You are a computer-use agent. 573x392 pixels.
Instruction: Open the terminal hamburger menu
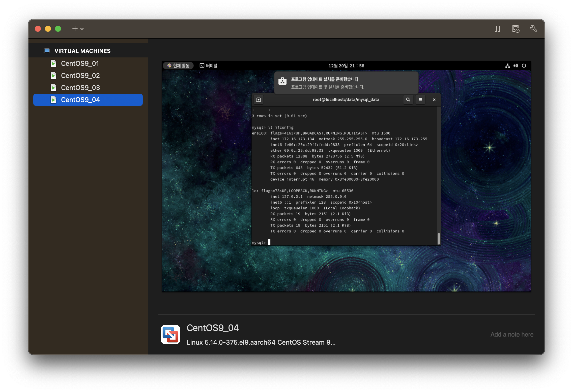(420, 100)
